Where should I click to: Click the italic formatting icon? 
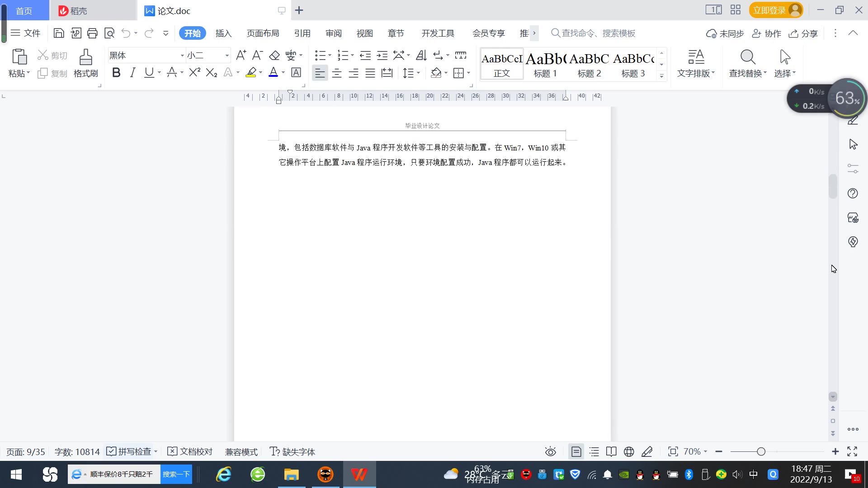[x=132, y=73]
